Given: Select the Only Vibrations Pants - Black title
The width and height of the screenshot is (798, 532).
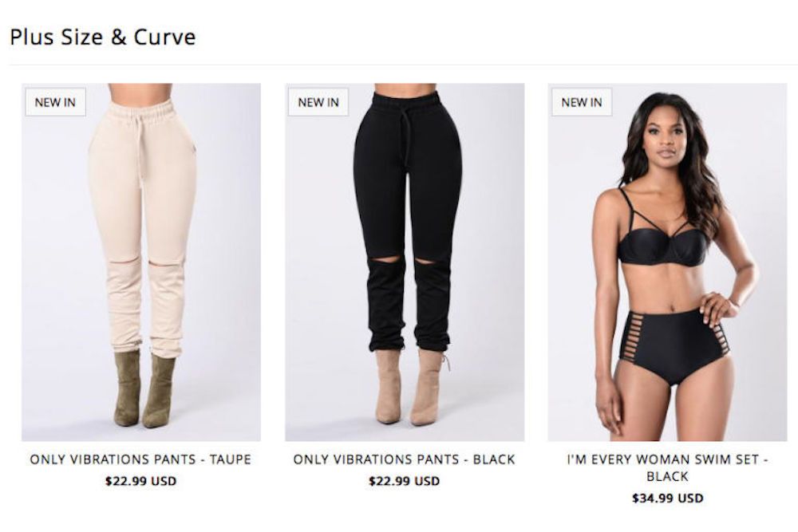Looking at the screenshot, I should coord(404,459).
